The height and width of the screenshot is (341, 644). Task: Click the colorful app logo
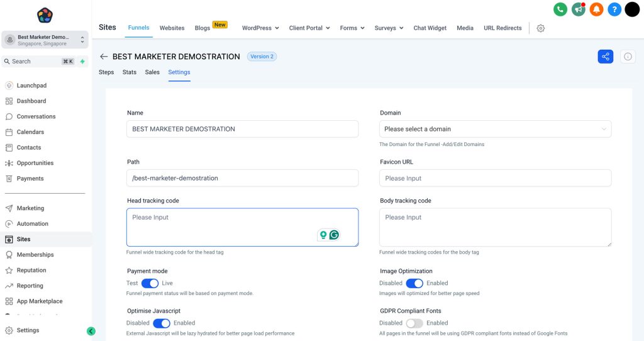[x=45, y=15]
